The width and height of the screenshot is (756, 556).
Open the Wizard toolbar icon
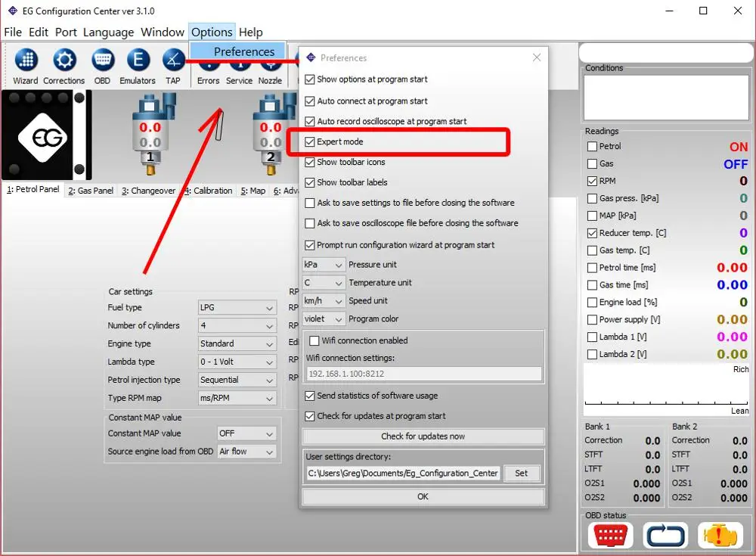(x=26, y=60)
